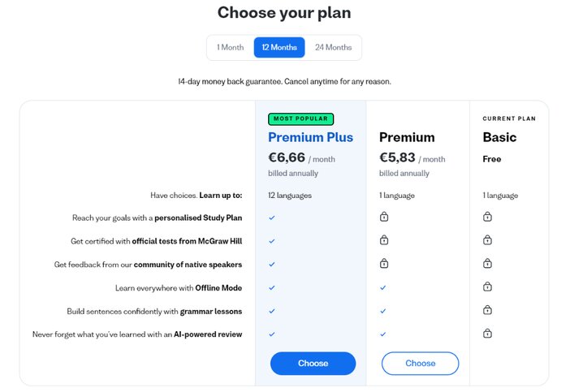Viewport: 570px width, 392px height.
Task: Click lock icon for Basic grammar lessons
Action: (x=487, y=310)
